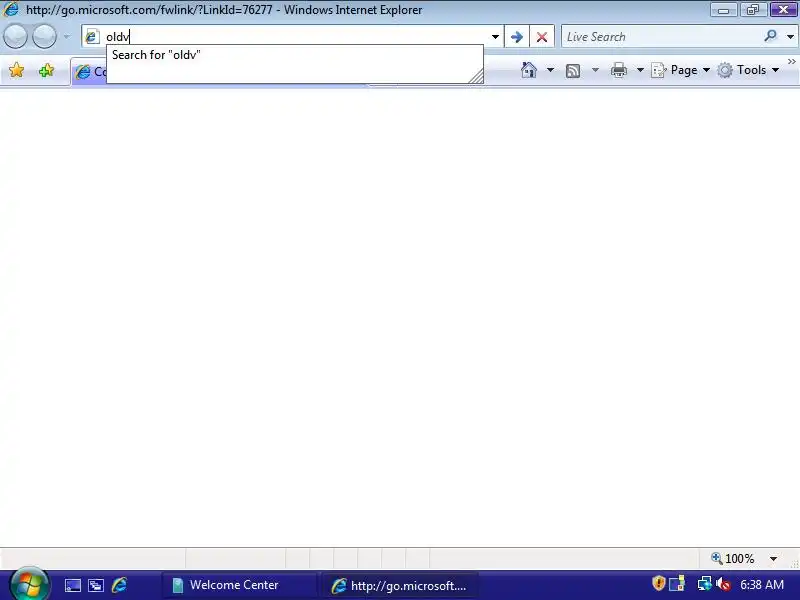Click into the address bar text field
This screenshot has width=800, height=600.
[295, 36]
